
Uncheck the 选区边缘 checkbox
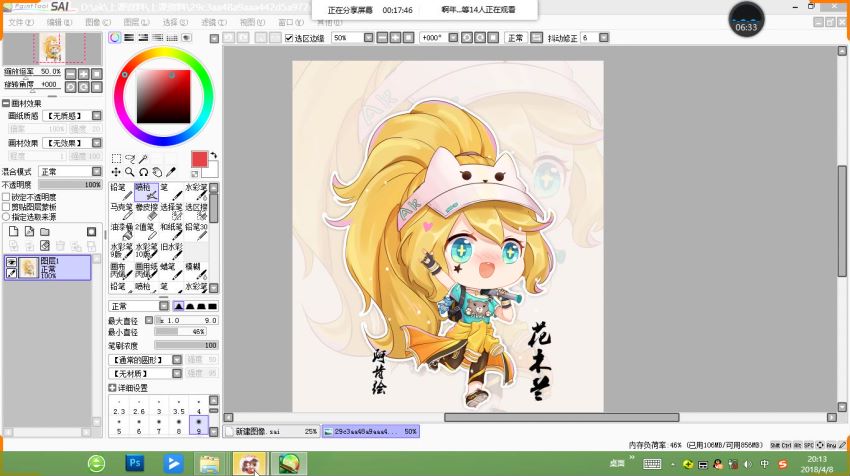(289, 38)
